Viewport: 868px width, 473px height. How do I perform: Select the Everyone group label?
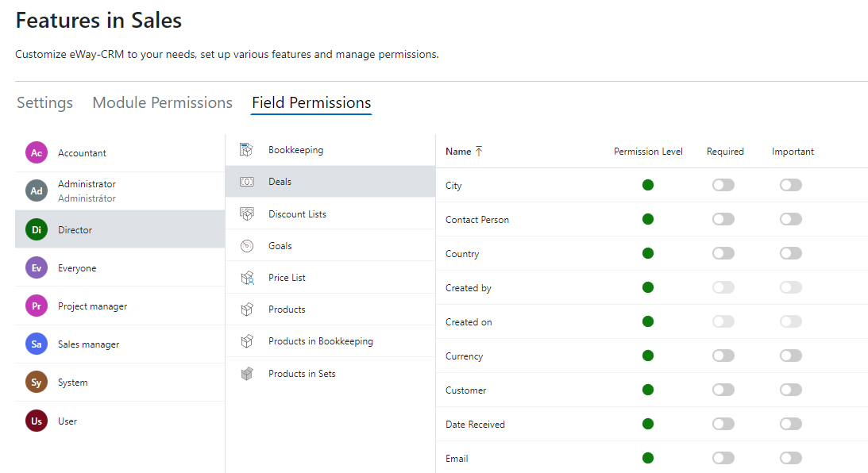click(x=77, y=268)
